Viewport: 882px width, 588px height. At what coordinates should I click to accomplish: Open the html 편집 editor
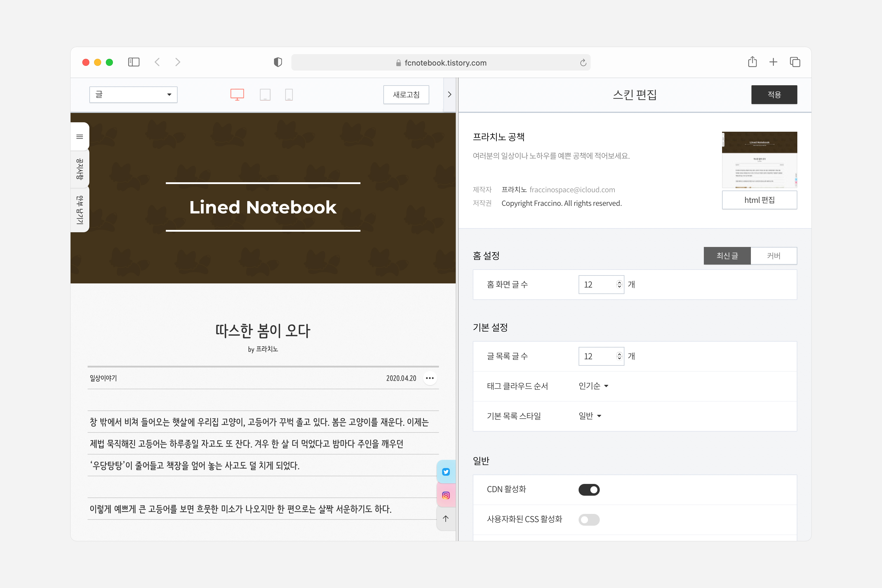[759, 200]
